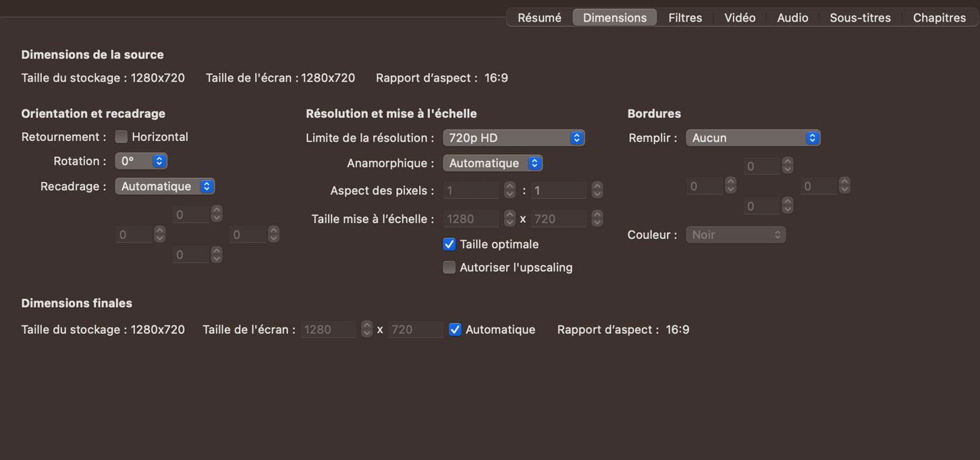This screenshot has height=460, width=980.
Task: Open the Remplir borders dropdown
Action: (x=753, y=138)
